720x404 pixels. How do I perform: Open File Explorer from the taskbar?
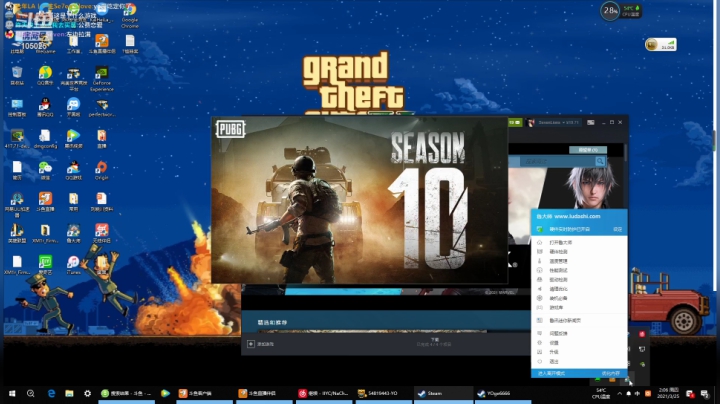pos(69,393)
